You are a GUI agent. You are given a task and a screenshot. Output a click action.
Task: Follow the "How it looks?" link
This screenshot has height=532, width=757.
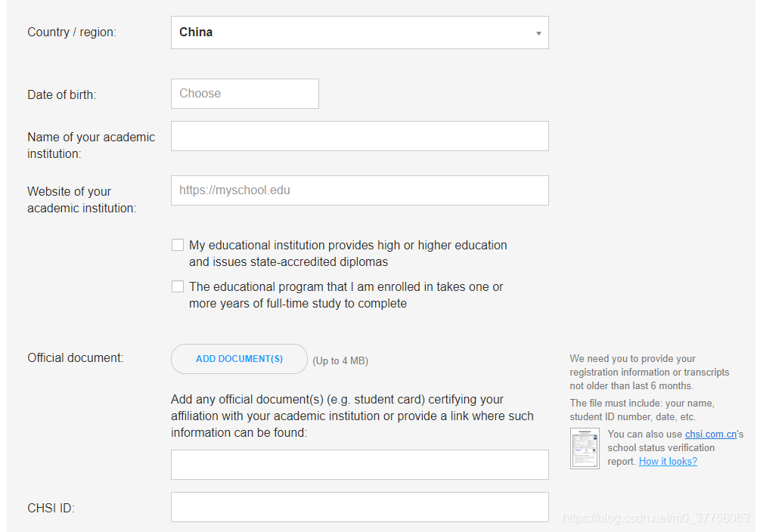click(x=668, y=461)
